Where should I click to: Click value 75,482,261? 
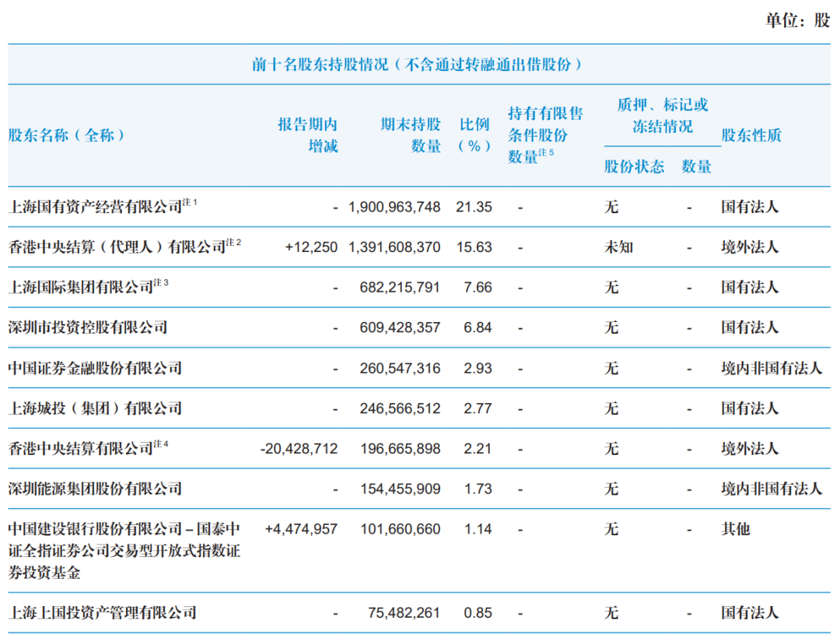(x=404, y=612)
